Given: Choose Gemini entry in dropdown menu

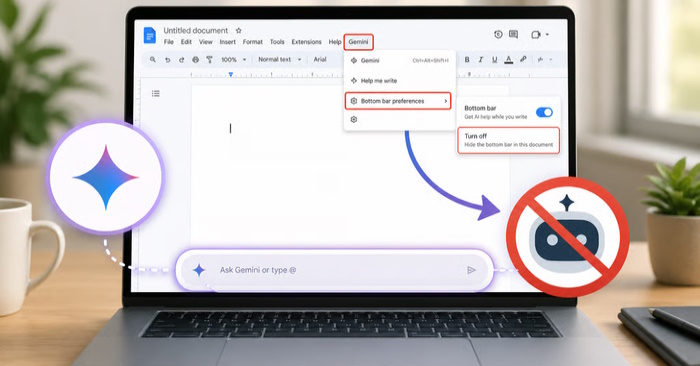Looking at the screenshot, I should pos(400,60).
